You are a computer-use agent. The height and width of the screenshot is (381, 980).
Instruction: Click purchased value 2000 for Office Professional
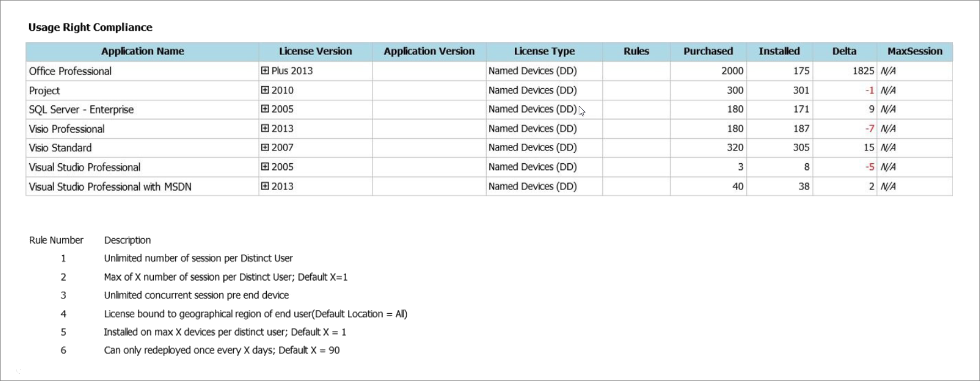(732, 71)
